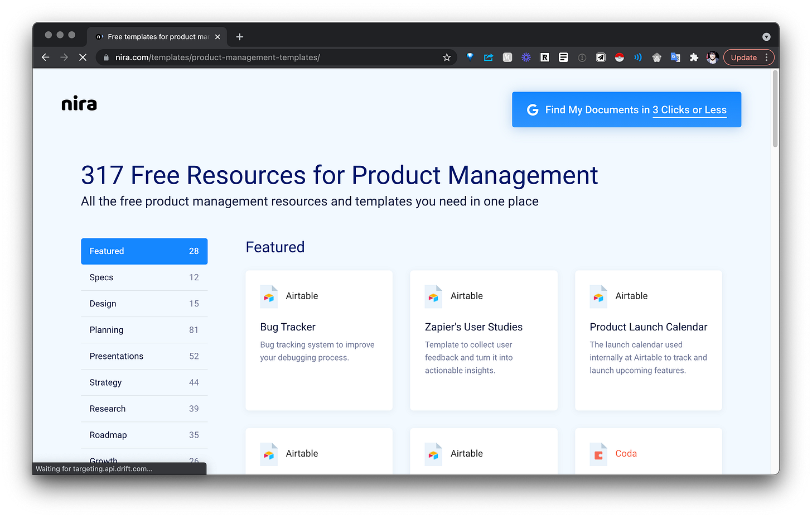Bookmark this page with the star icon
This screenshot has width=812, height=518.
(447, 57)
